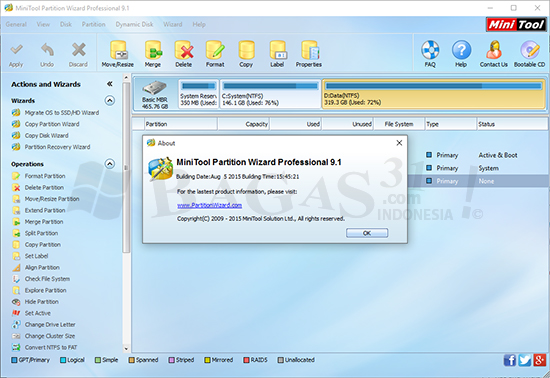This screenshot has height=378, width=550.
Task: Open the FAQ lifebuoy icon
Action: [x=430, y=50]
